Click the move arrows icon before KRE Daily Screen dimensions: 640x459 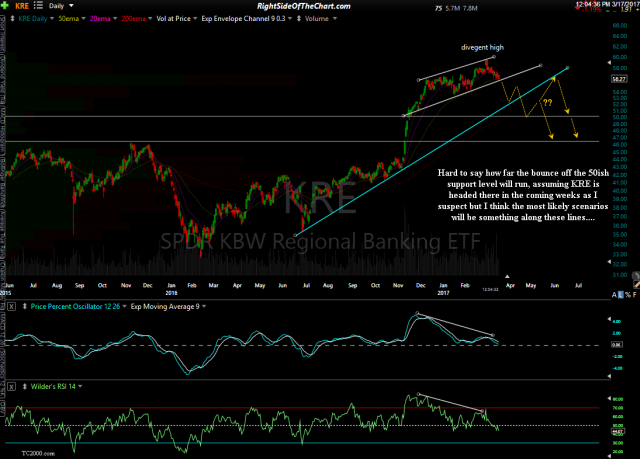point(12,18)
